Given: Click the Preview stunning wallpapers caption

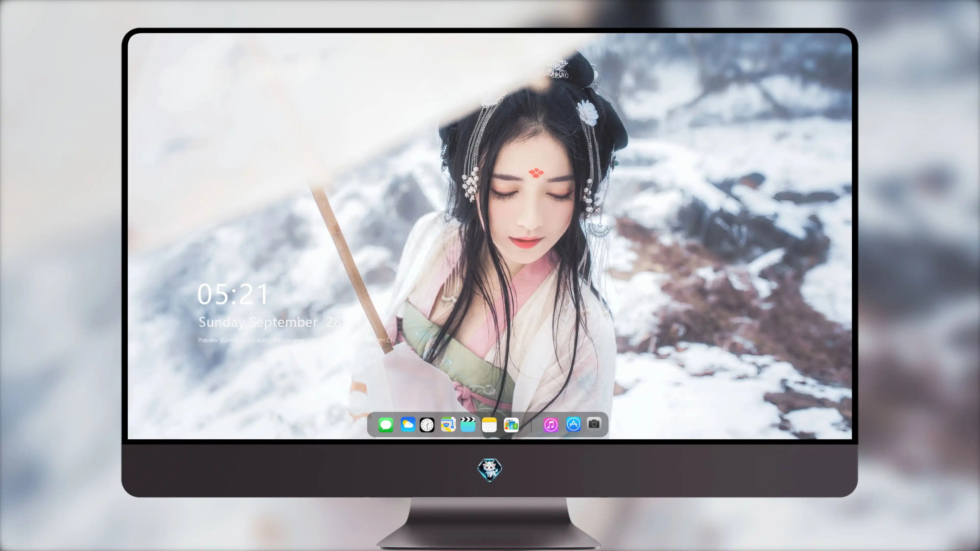Looking at the screenshot, I should tap(296, 340).
